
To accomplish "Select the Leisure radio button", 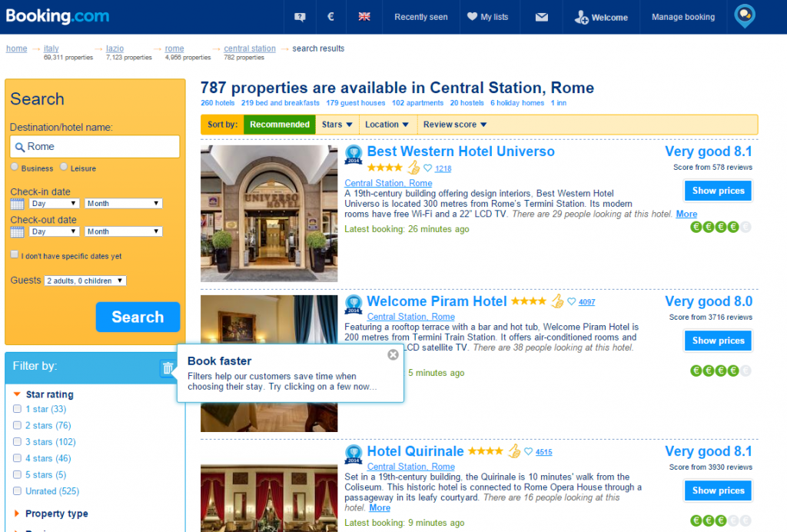I will pyautogui.click(x=64, y=167).
